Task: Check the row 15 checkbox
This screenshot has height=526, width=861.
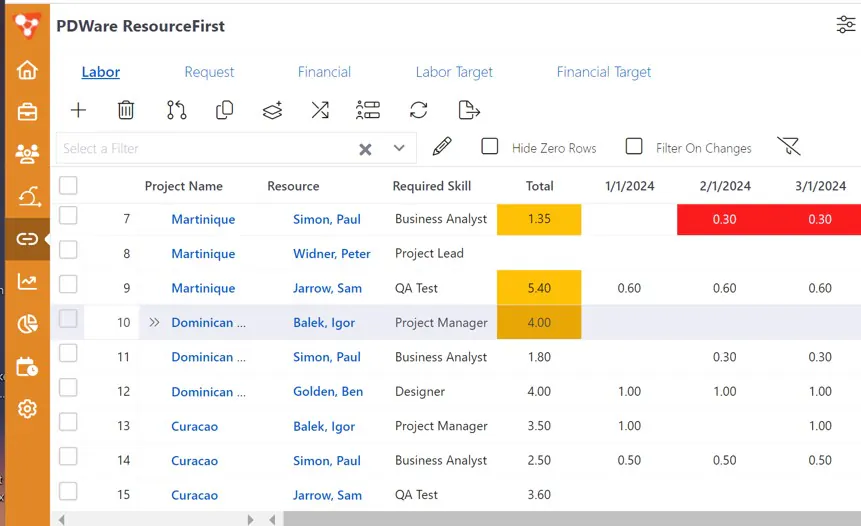Action: pos(68,491)
